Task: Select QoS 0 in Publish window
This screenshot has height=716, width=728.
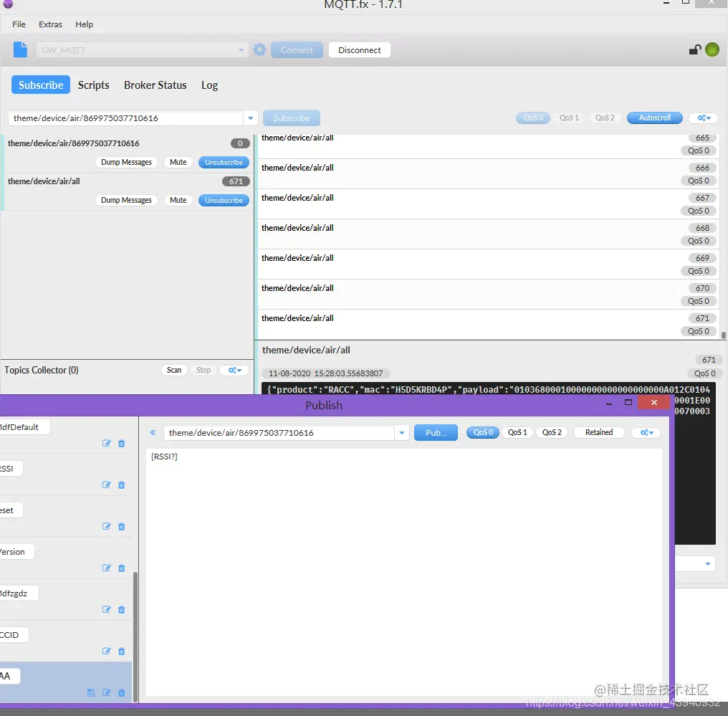Action: tap(483, 432)
